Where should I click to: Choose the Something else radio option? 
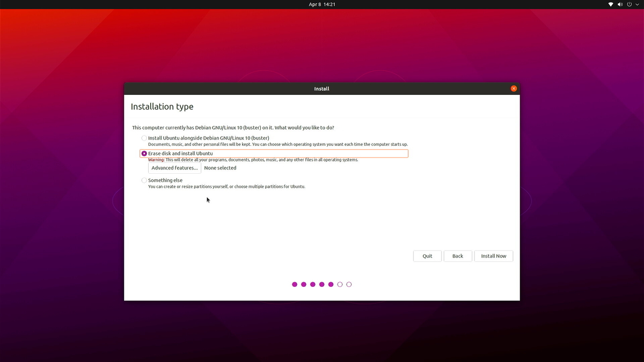tap(144, 181)
